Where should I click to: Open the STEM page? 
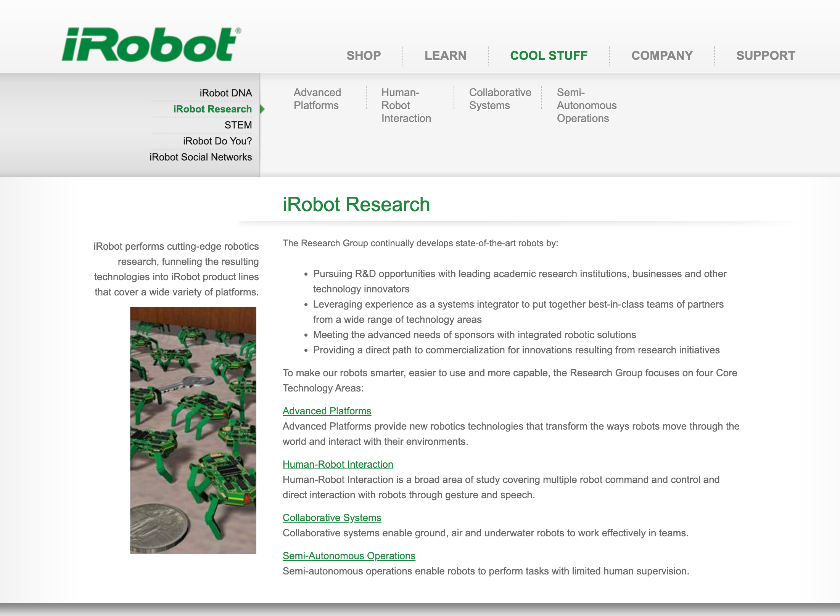point(237,125)
